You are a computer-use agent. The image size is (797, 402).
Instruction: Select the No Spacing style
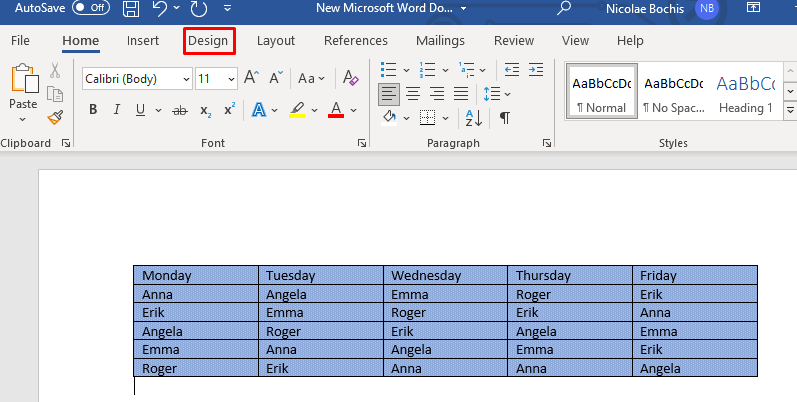pyautogui.click(x=672, y=93)
